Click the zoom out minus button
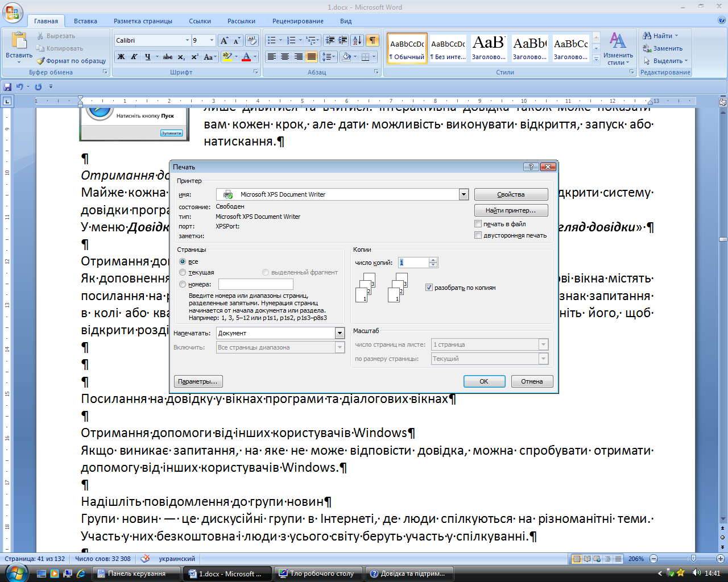Image resolution: width=728 pixels, height=582 pixels. (x=653, y=559)
